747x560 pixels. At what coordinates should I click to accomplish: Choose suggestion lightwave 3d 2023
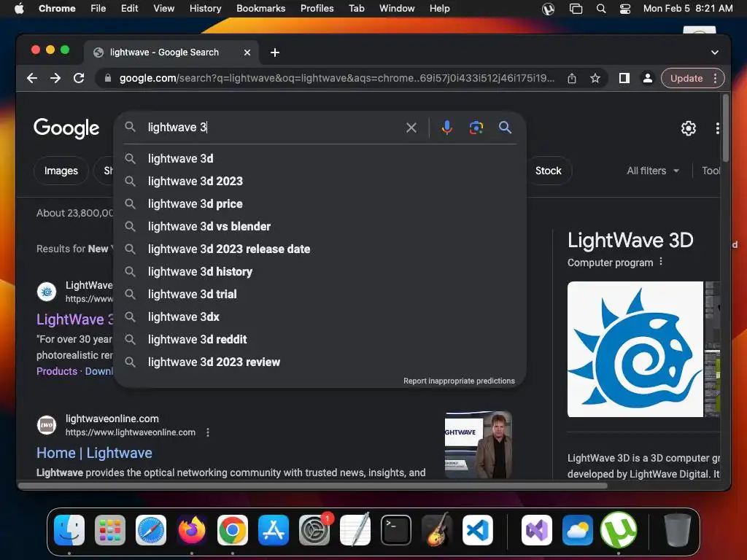tap(320, 181)
